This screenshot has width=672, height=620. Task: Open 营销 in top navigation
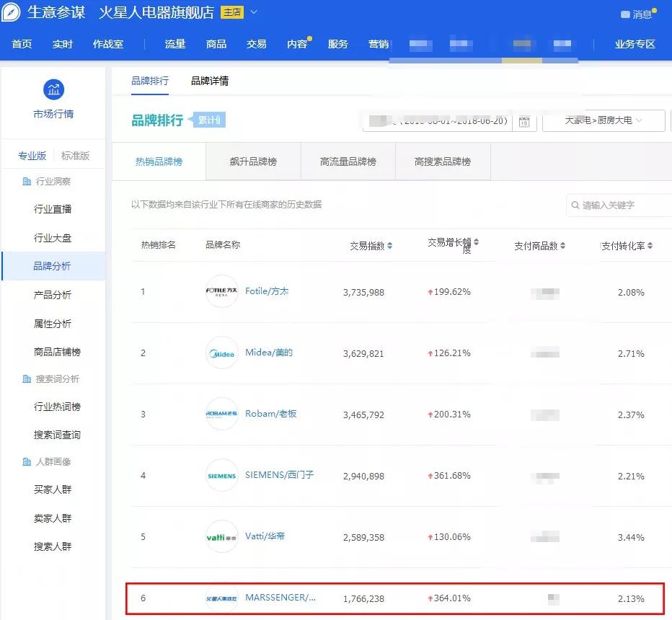coord(379,44)
